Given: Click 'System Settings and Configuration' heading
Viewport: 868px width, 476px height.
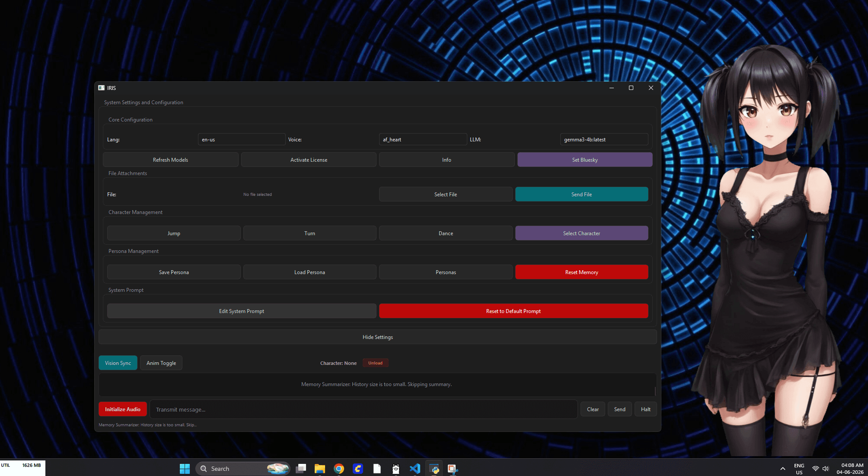Looking at the screenshot, I should click(x=144, y=102).
